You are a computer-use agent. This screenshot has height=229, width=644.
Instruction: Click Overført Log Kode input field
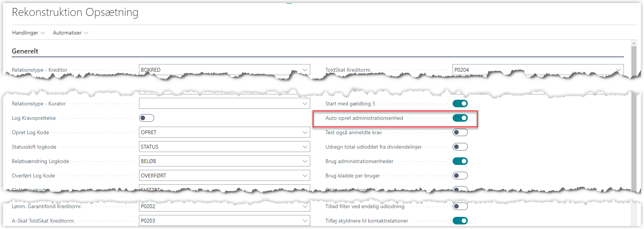pyautogui.click(x=220, y=176)
